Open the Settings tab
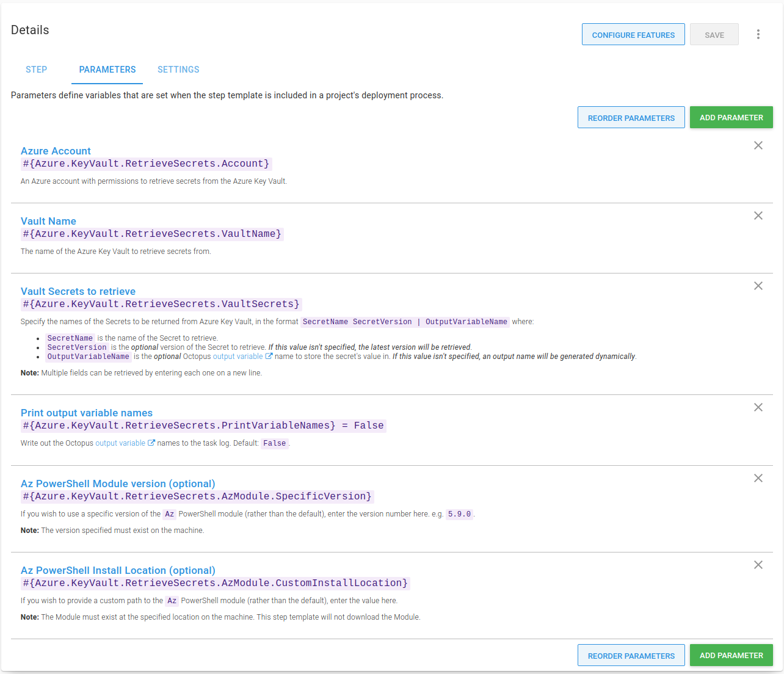 coord(178,70)
